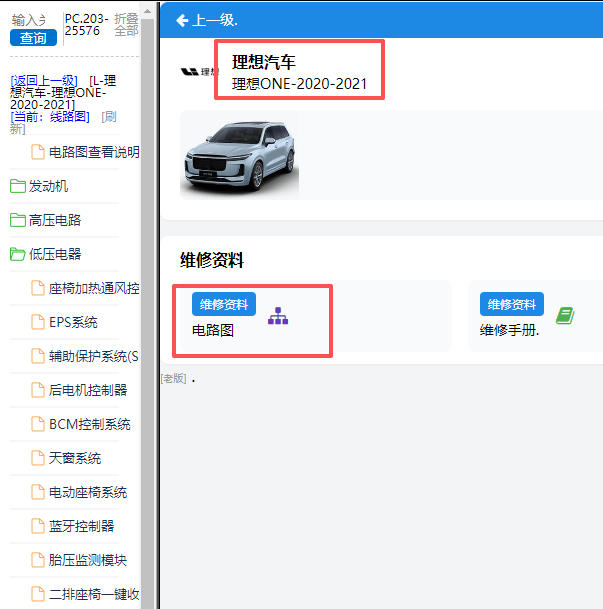Image resolution: width=603 pixels, height=609 pixels.
Task: Click the file icon beside 胎压监测模块
Action: (38, 560)
